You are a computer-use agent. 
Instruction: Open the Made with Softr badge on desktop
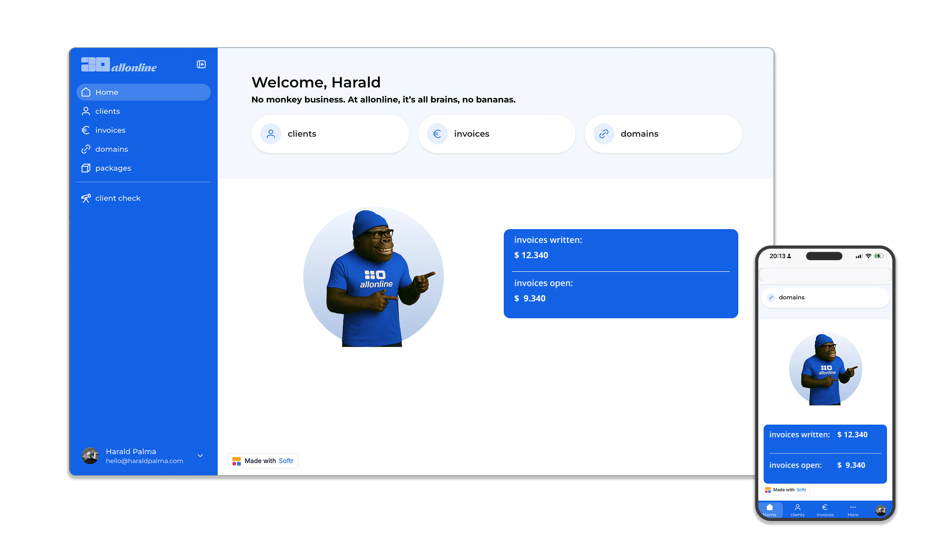(263, 461)
